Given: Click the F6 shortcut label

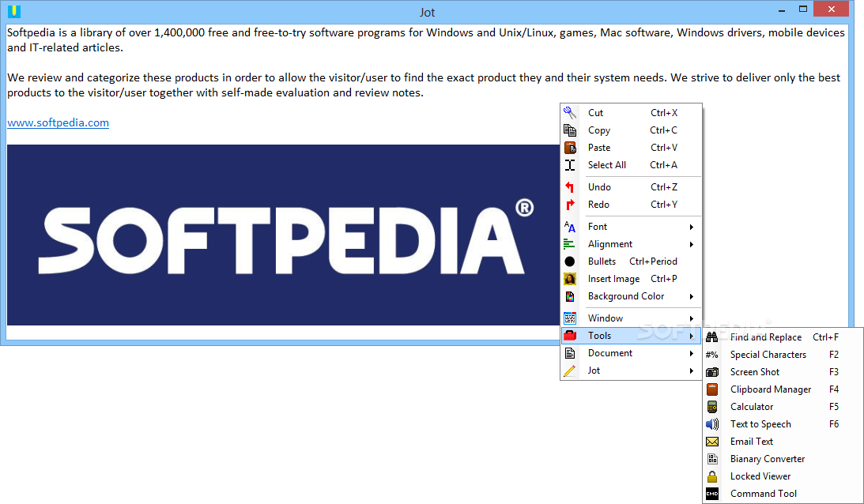Looking at the screenshot, I should coord(834,424).
